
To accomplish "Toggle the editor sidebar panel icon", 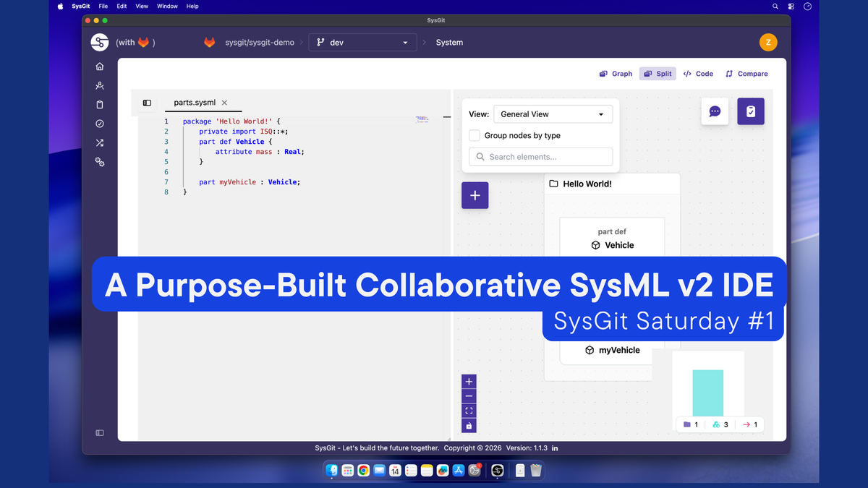I will 147,102.
